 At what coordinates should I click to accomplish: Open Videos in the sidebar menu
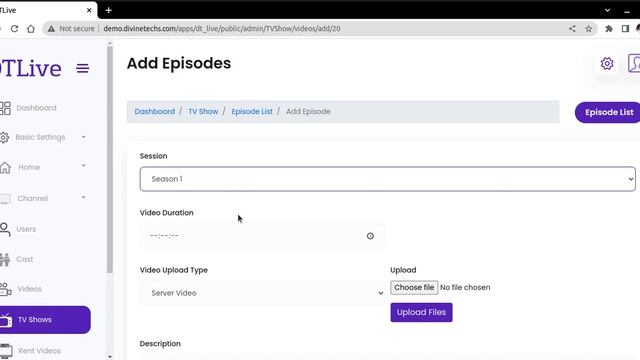tap(29, 289)
